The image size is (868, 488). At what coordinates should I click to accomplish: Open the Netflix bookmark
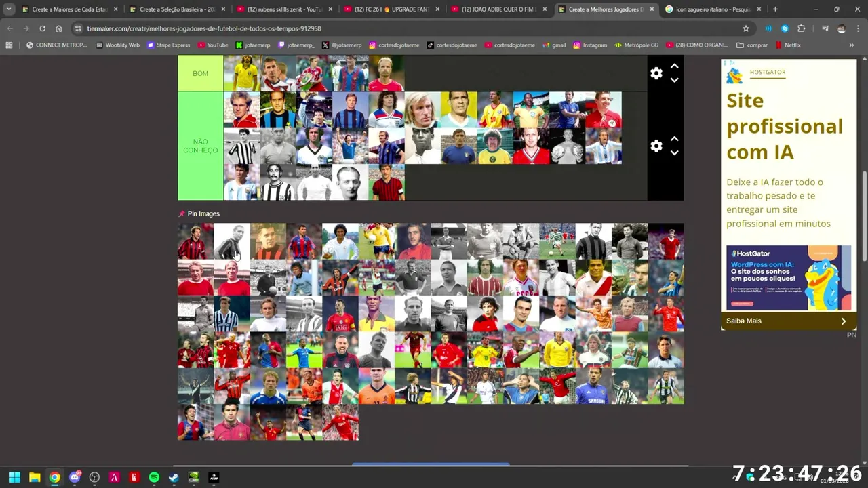click(787, 45)
